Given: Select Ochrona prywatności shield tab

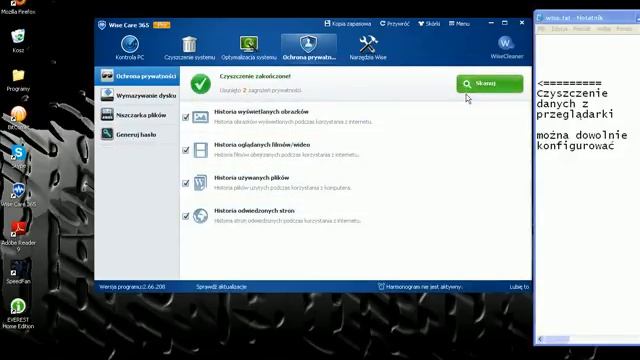Looking at the screenshot, I should [x=309, y=48].
